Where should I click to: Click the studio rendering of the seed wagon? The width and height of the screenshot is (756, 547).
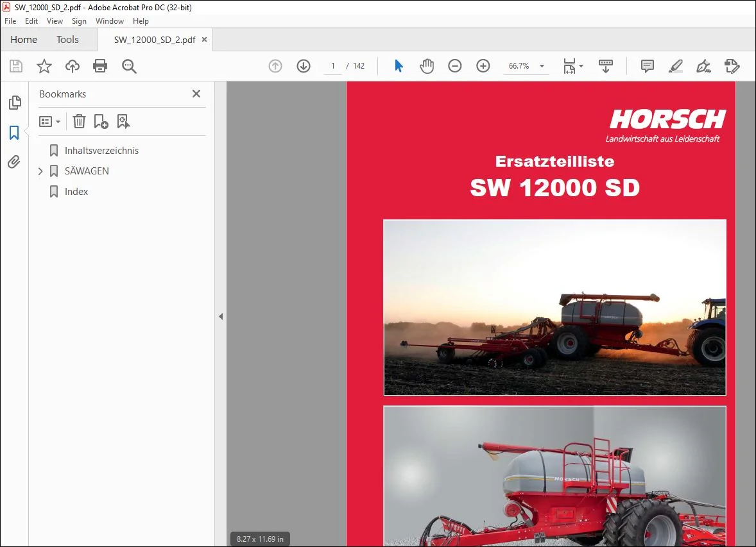click(555, 476)
